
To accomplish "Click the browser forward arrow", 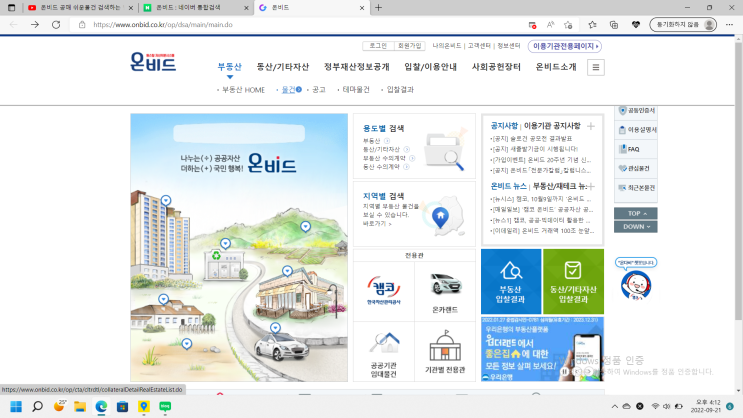I will [x=35, y=25].
